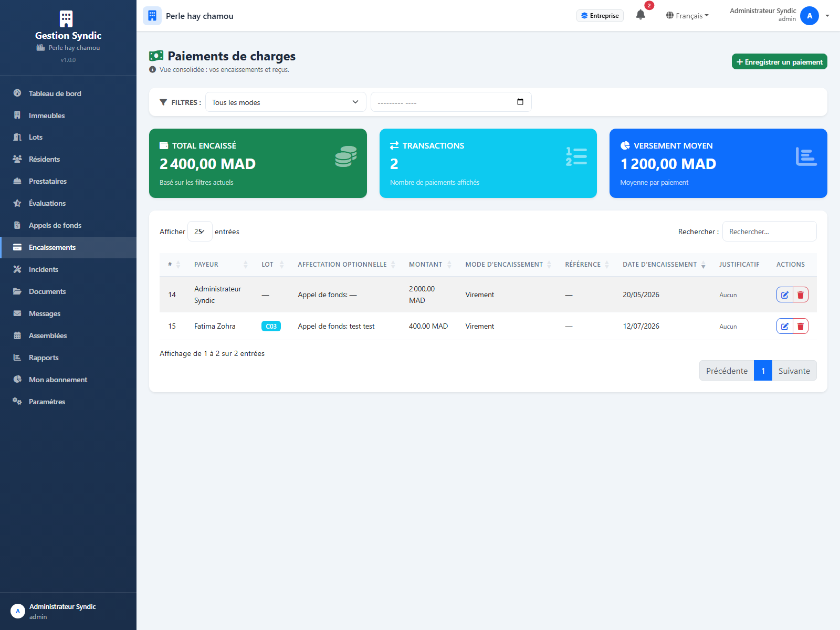Image resolution: width=840 pixels, height=630 pixels.
Task: Edit payment 14 with pencil icon
Action: click(784, 295)
